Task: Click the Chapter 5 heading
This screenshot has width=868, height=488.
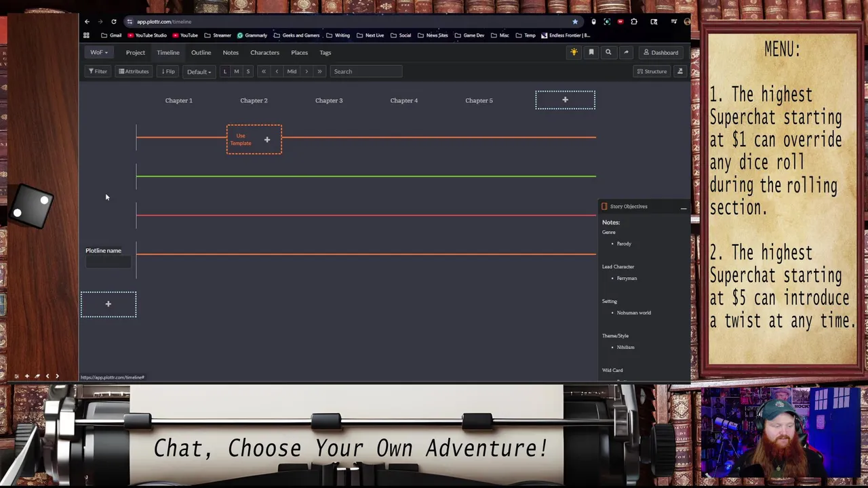Action: coord(479,100)
